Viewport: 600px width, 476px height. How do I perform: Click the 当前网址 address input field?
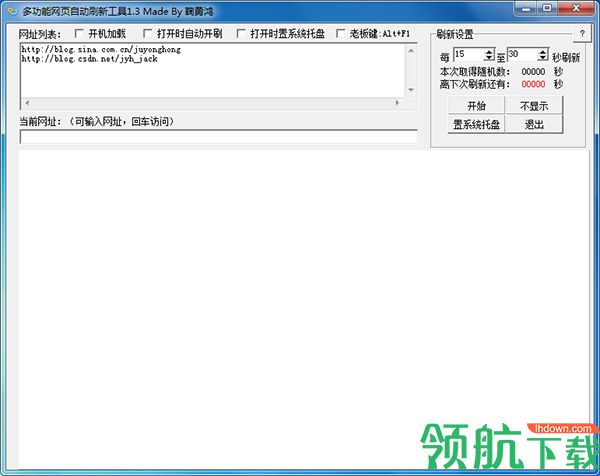pyautogui.click(x=218, y=137)
